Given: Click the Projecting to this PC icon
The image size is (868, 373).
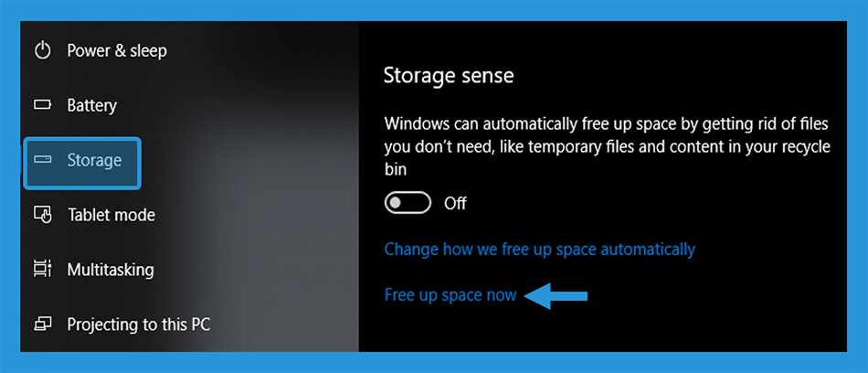Looking at the screenshot, I should (x=43, y=324).
